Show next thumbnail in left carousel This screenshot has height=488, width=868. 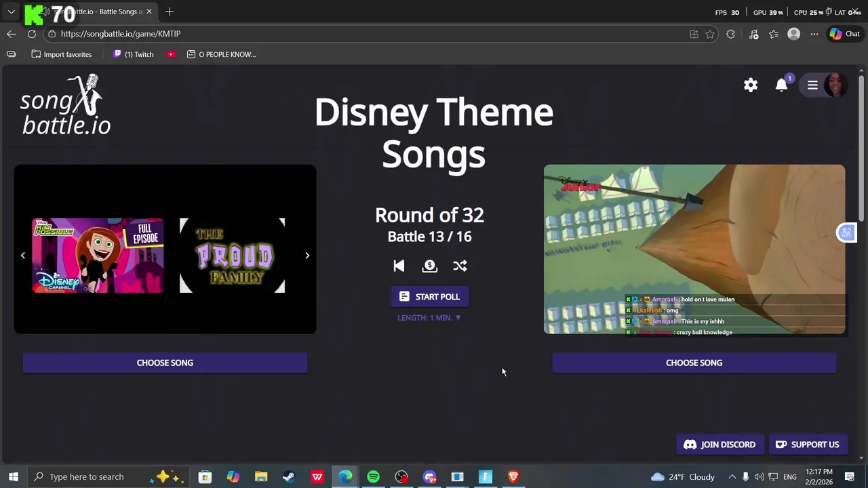(x=307, y=256)
